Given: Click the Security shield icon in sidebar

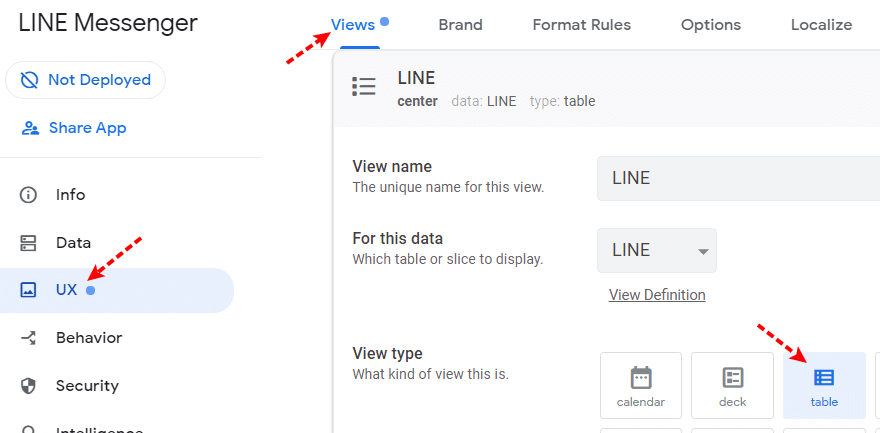Looking at the screenshot, I should [x=28, y=386].
